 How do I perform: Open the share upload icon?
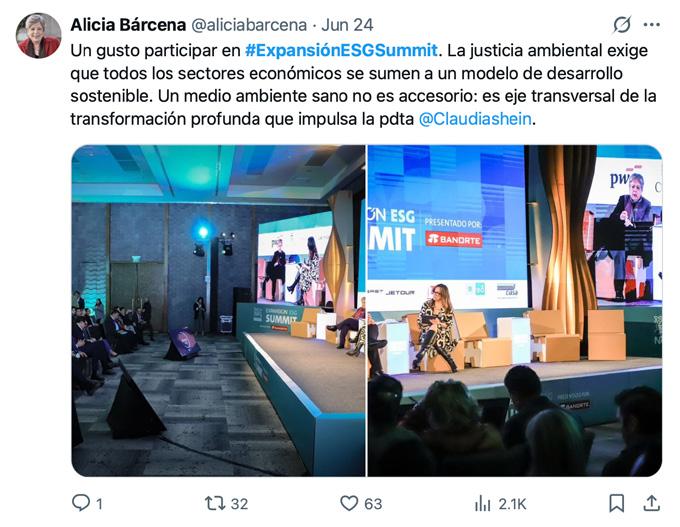pyautogui.click(x=651, y=503)
